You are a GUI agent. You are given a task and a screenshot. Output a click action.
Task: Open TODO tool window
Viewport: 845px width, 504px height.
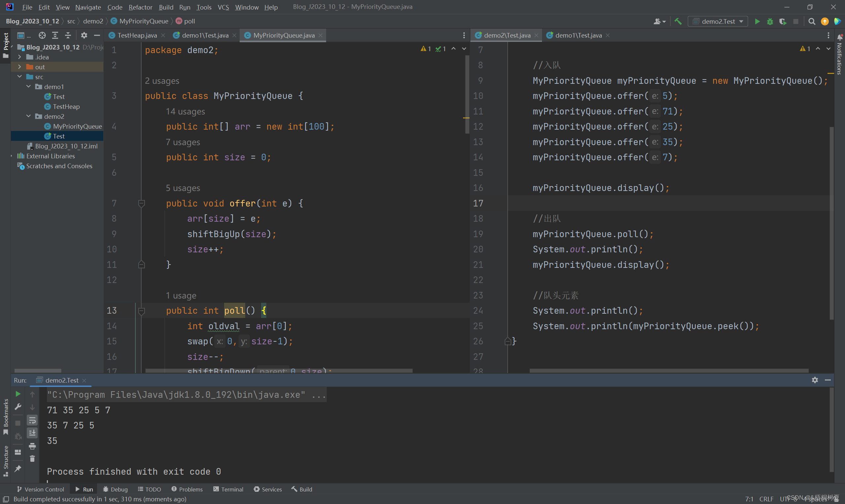click(x=149, y=489)
